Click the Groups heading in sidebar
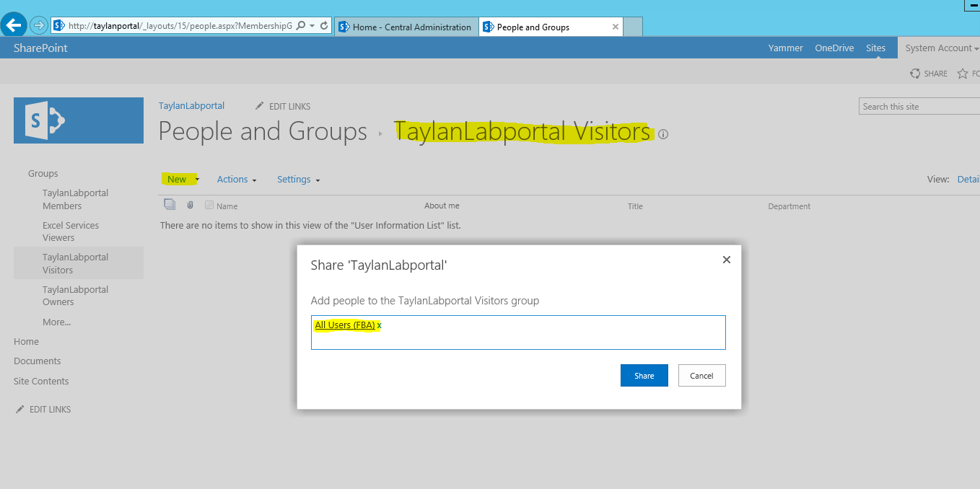The width and height of the screenshot is (980, 489). [43, 174]
